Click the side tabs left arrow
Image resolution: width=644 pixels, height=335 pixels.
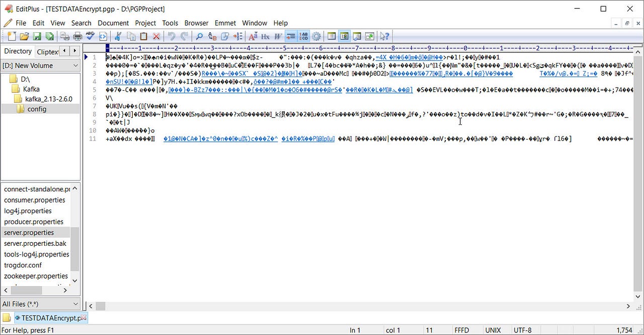click(65, 51)
